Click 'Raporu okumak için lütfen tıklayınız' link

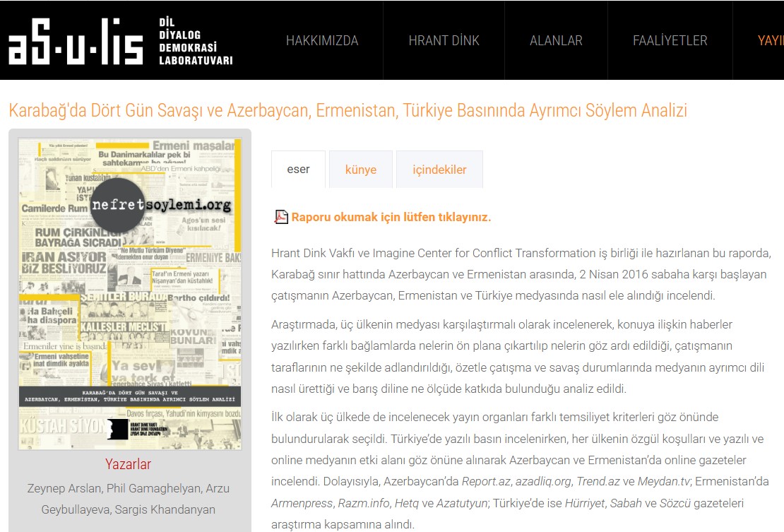tap(391, 217)
